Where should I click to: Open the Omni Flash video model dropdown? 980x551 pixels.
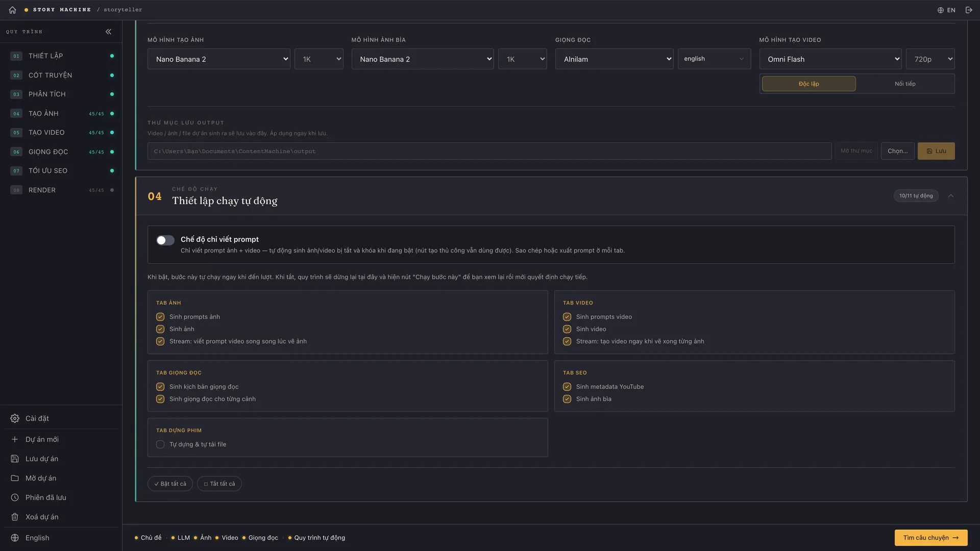click(x=830, y=59)
